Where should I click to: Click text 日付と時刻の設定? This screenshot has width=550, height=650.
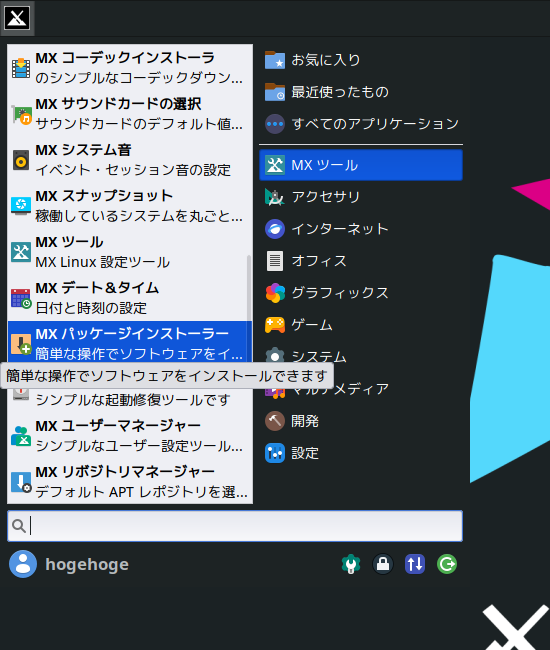point(91,308)
